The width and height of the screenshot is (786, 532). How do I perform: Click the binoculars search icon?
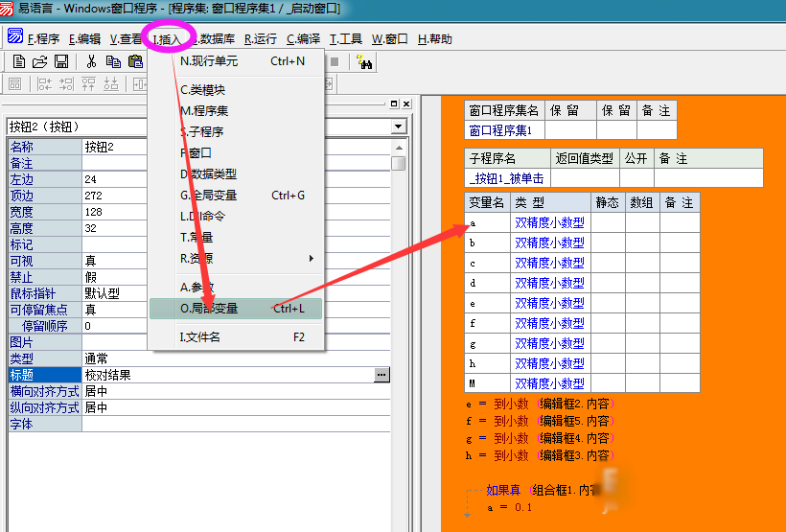[364, 62]
